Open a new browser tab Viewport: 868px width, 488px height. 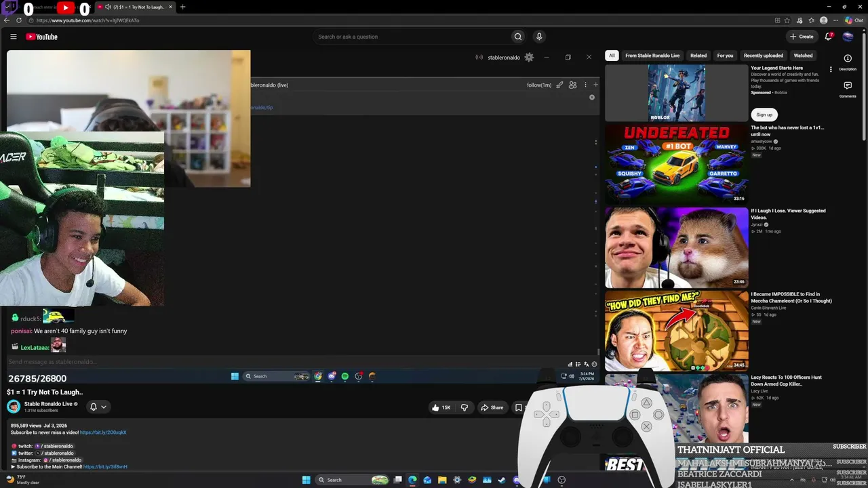click(182, 7)
